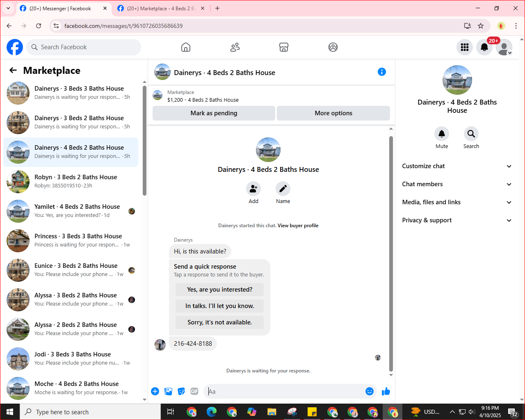Open Moche 4 Beds 2 Baths House chat
The image size is (525, 420).
tap(71, 388)
